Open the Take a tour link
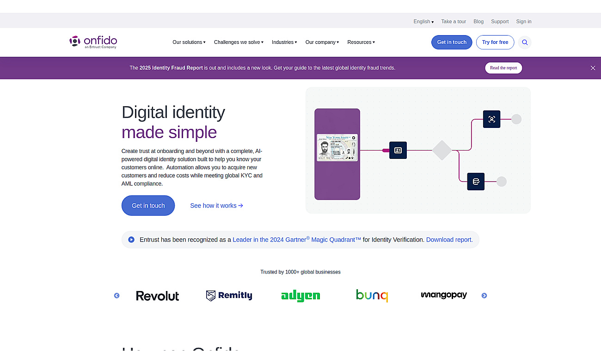The width and height of the screenshot is (601, 364). (x=454, y=21)
